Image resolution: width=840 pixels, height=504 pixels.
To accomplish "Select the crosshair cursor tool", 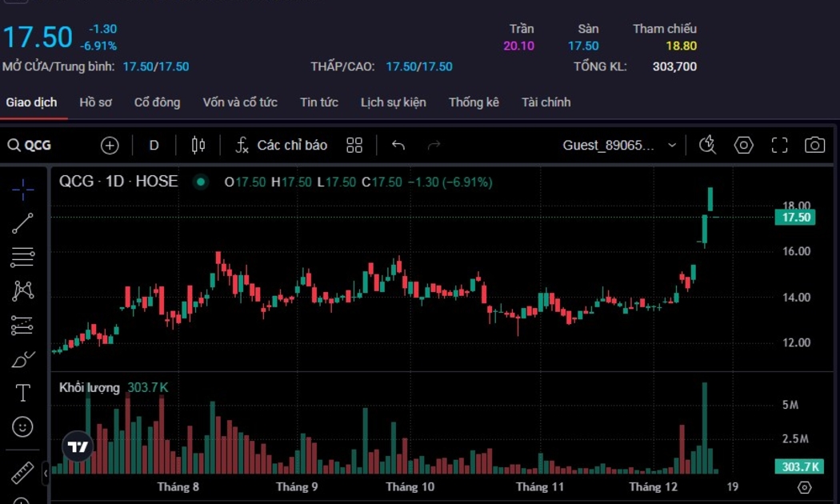I will click(22, 190).
